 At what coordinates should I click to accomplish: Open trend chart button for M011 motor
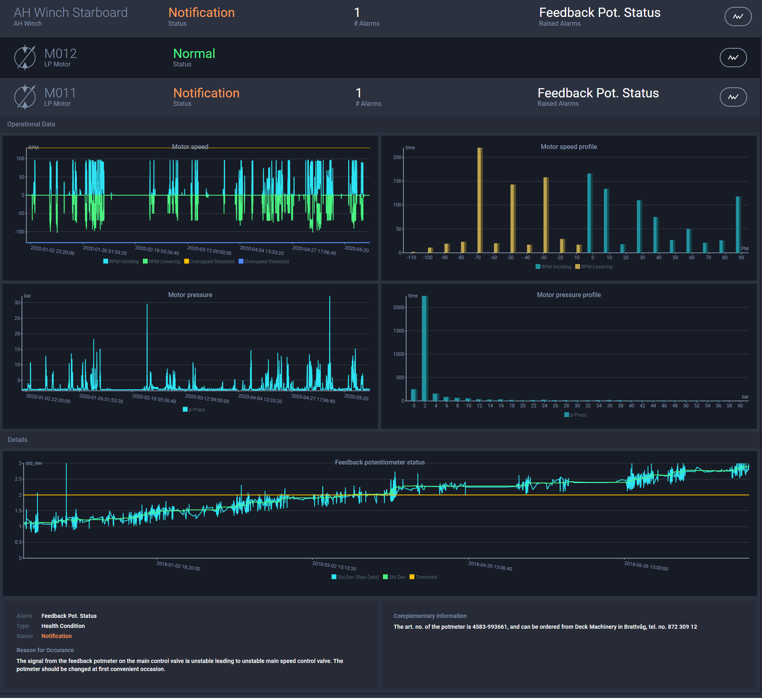733,97
